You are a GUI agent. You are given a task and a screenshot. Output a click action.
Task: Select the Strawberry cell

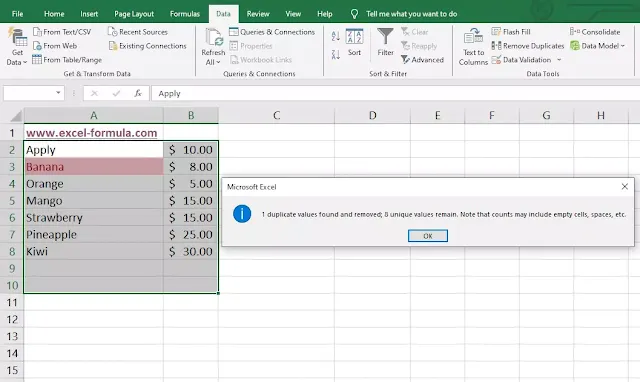pyautogui.click(x=94, y=218)
